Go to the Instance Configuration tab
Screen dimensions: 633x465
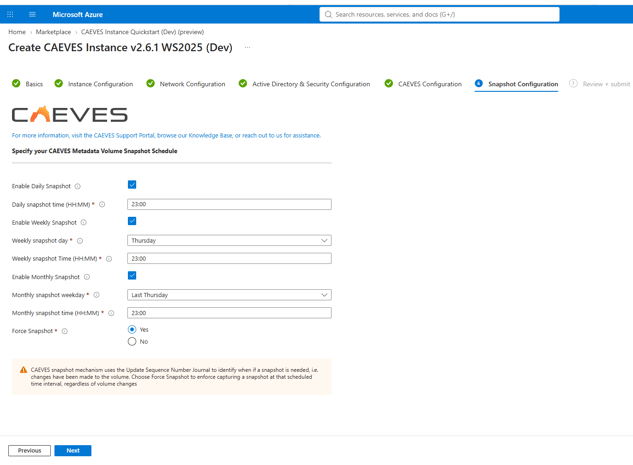pos(101,84)
